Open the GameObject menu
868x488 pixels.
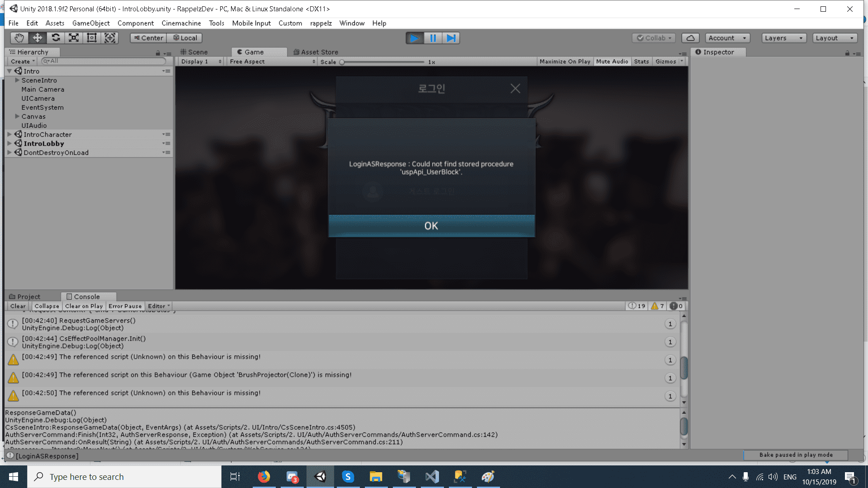pyautogui.click(x=91, y=23)
